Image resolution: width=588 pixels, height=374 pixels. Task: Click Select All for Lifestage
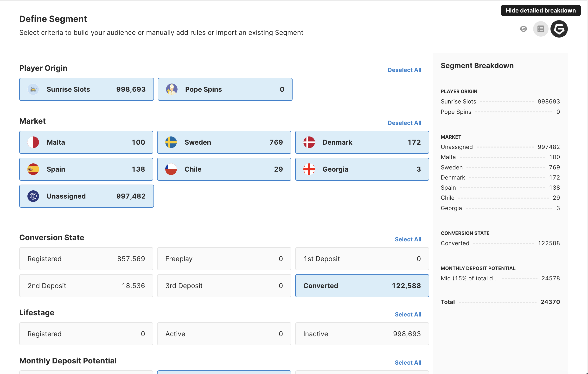[408, 314]
